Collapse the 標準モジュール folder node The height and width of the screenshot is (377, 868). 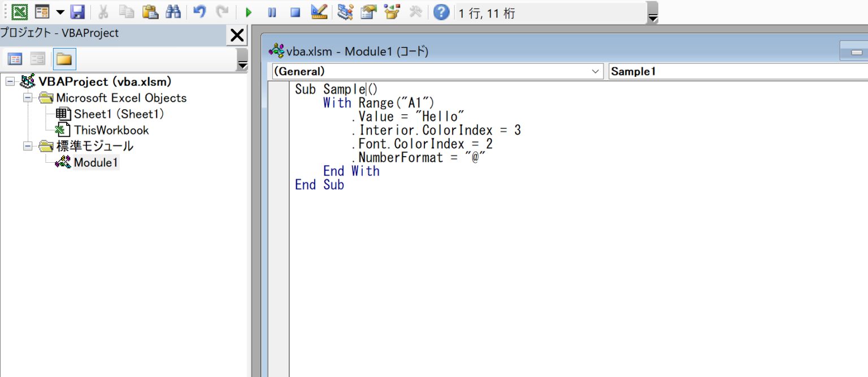(x=28, y=146)
